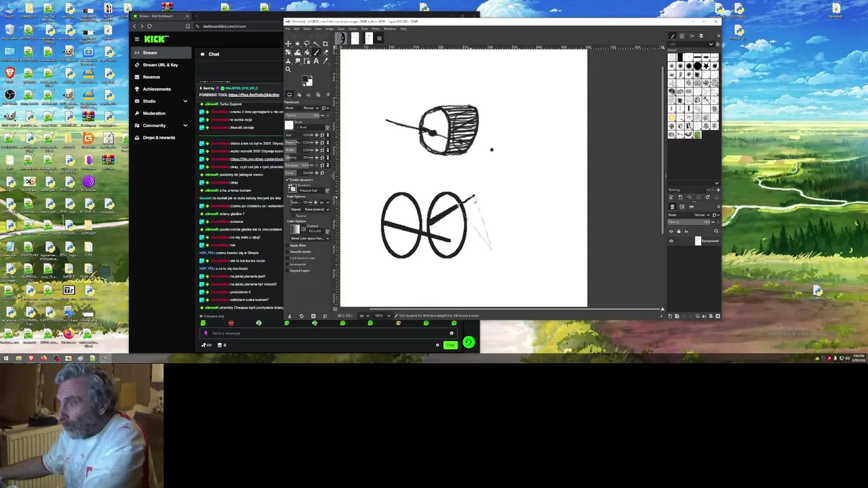The height and width of the screenshot is (488, 868).
Task: Select the Bucket Fill tool
Action: (307, 53)
